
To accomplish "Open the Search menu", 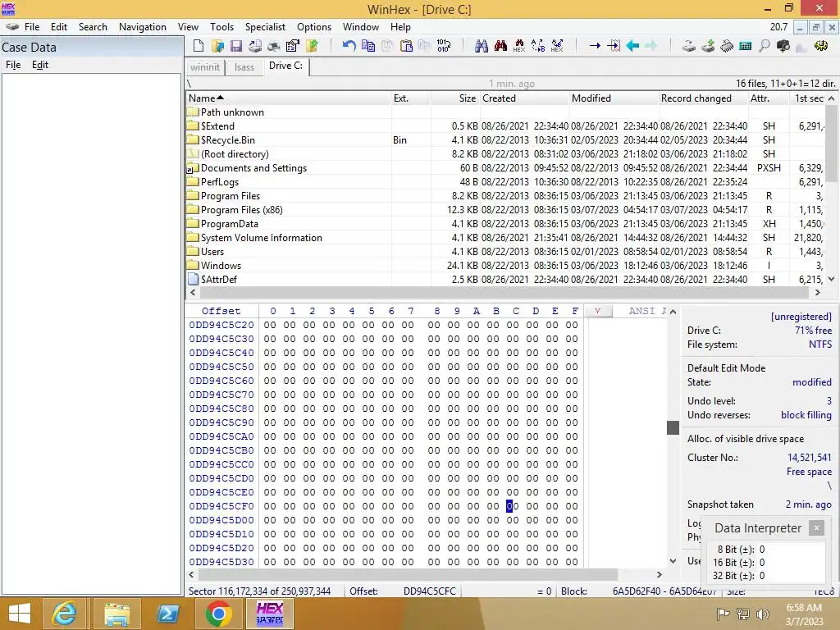I will [93, 27].
